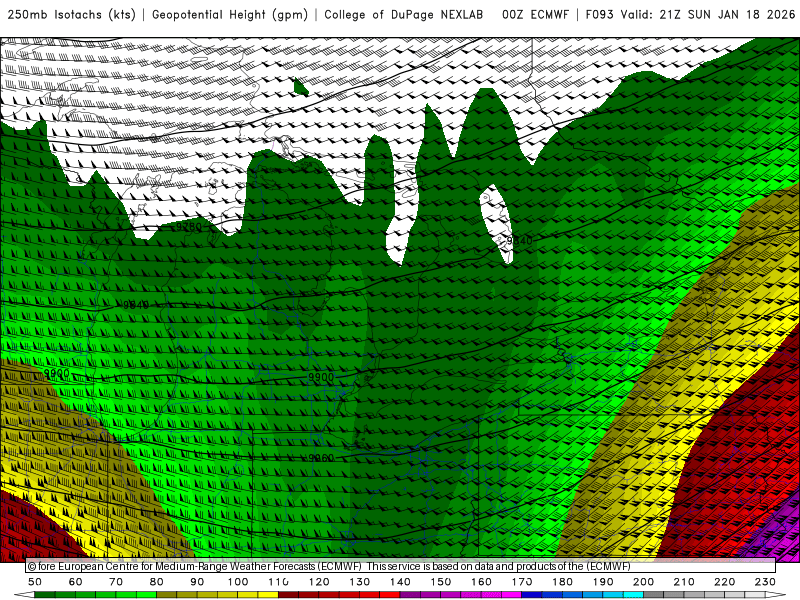Select the '80' color scale label
800x600 pixels.
(157, 582)
